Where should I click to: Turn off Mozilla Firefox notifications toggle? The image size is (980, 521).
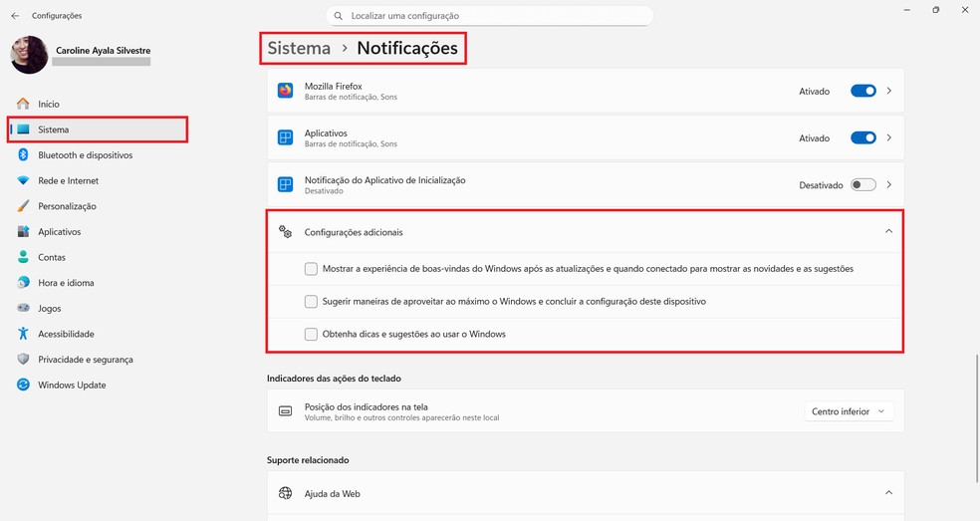pos(863,91)
